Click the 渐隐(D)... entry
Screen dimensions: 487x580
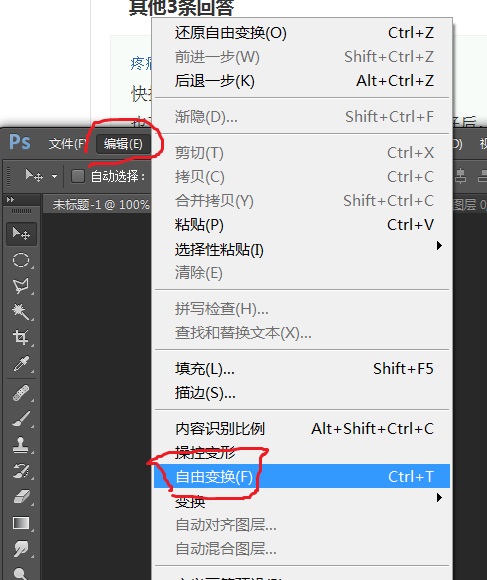[x=302, y=117]
